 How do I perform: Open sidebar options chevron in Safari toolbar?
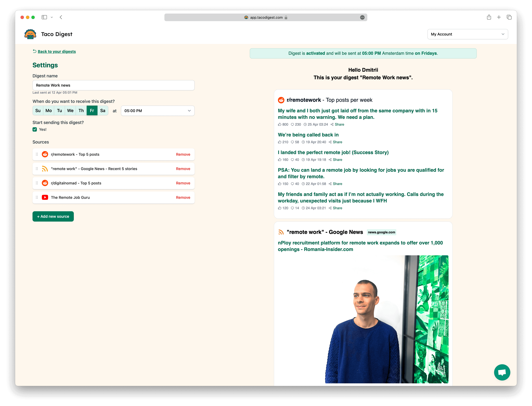tap(52, 17)
